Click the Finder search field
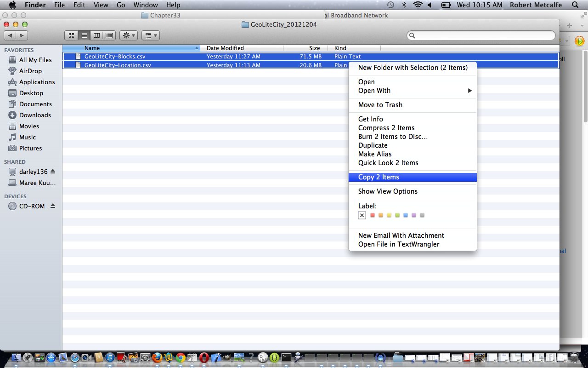This screenshot has height=368, width=588. point(482,35)
